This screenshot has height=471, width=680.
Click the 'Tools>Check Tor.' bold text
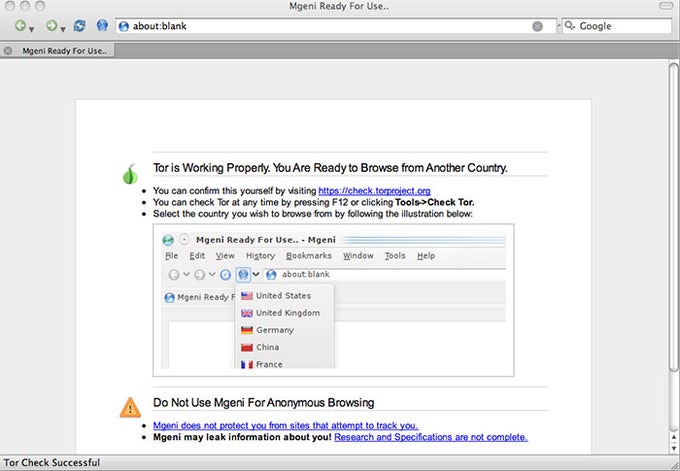(435, 202)
